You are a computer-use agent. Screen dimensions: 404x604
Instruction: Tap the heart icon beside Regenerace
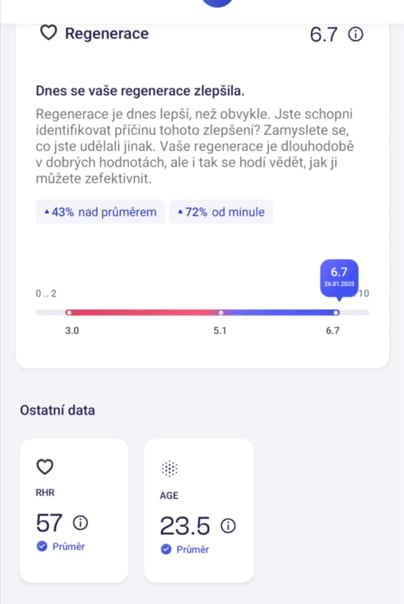[49, 33]
